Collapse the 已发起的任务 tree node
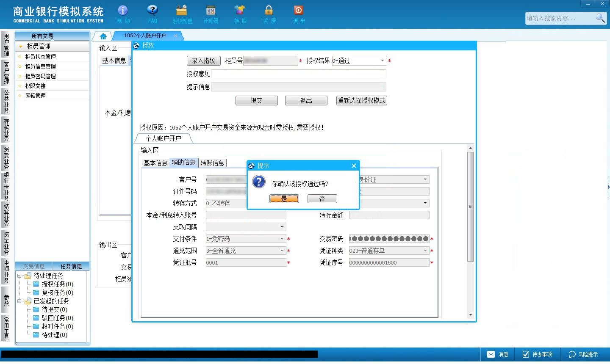610x364 pixels. 19,301
